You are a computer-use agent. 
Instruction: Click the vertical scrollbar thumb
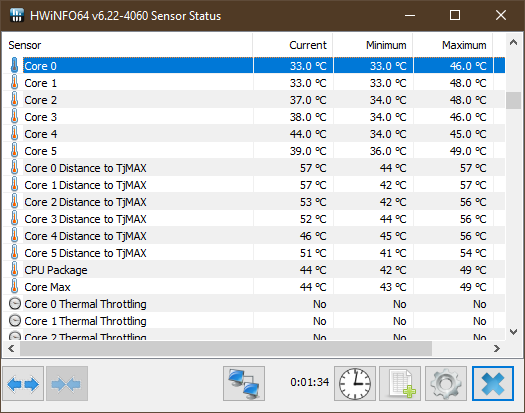[513, 100]
